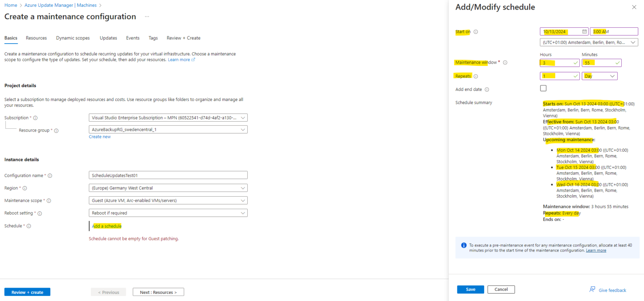644x301 pixels.
Task: Click the Schedule summary label
Action: tap(474, 103)
